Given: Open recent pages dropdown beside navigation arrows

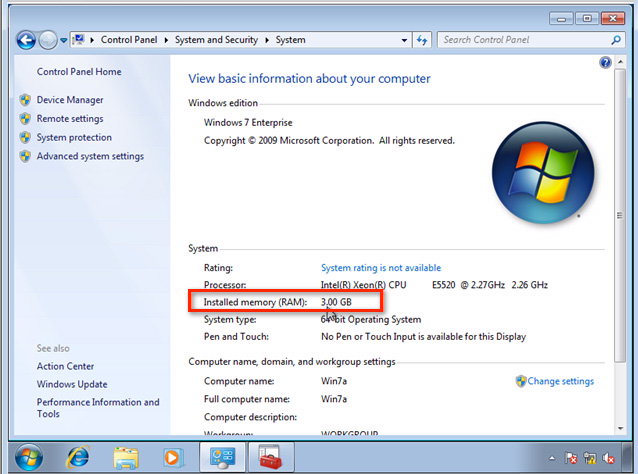Looking at the screenshot, I should (63, 41).
